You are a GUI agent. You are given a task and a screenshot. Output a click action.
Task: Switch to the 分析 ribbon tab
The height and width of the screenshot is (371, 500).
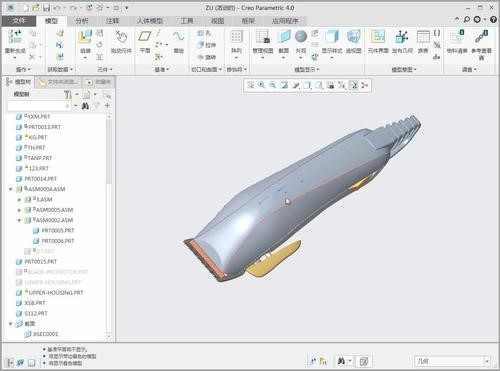[82, 21]
